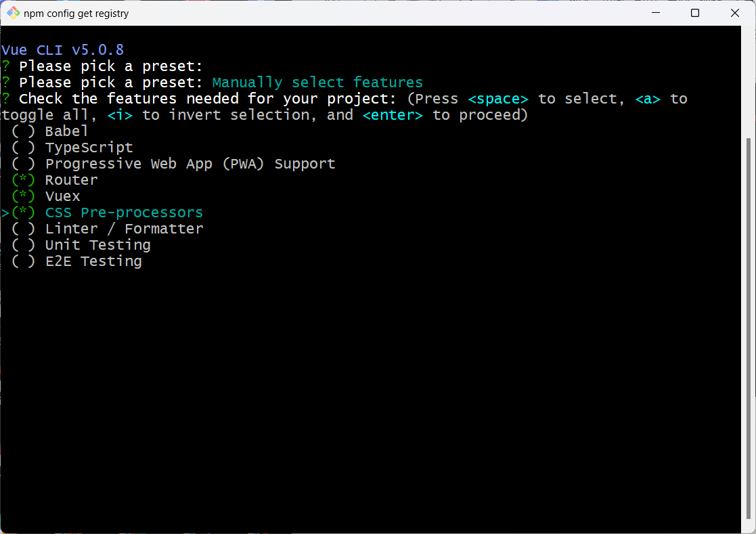
Task: Close the terminal window
Action: [x=735, y=13]
